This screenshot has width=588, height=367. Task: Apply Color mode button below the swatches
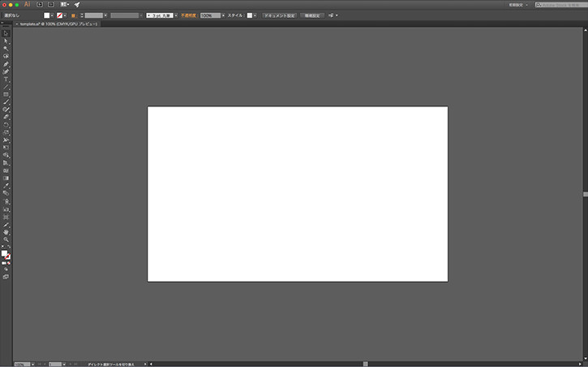click(3, 263)
